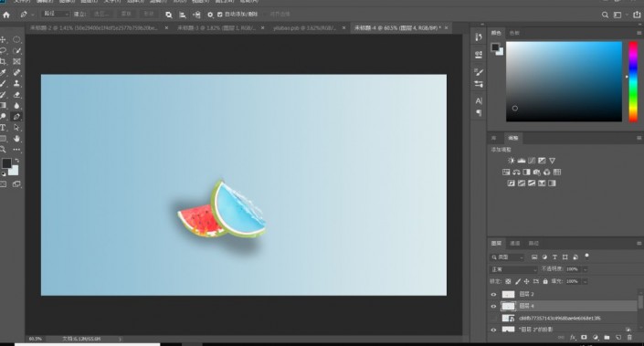
Task: Expand the status bar document info arrow
Action: [x=120, y=339]
